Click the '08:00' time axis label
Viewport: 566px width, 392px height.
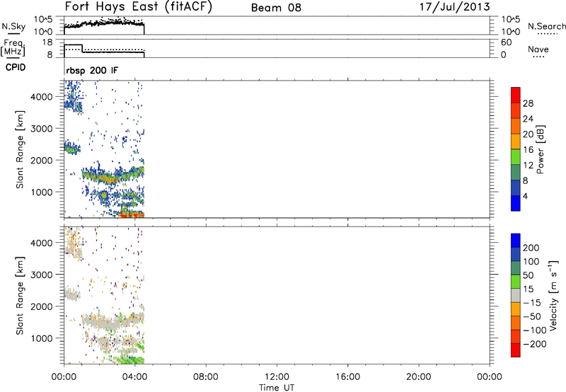(x=206, y=377)
